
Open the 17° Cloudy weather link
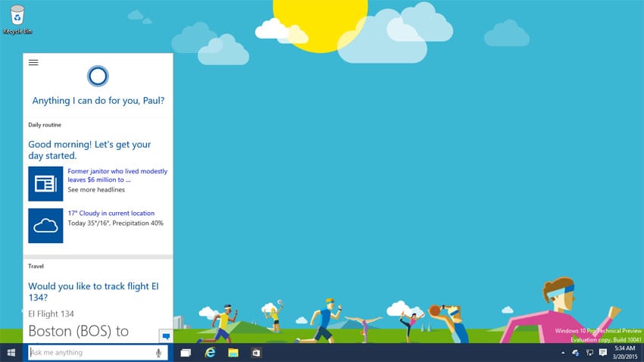(x=111, y=214)
